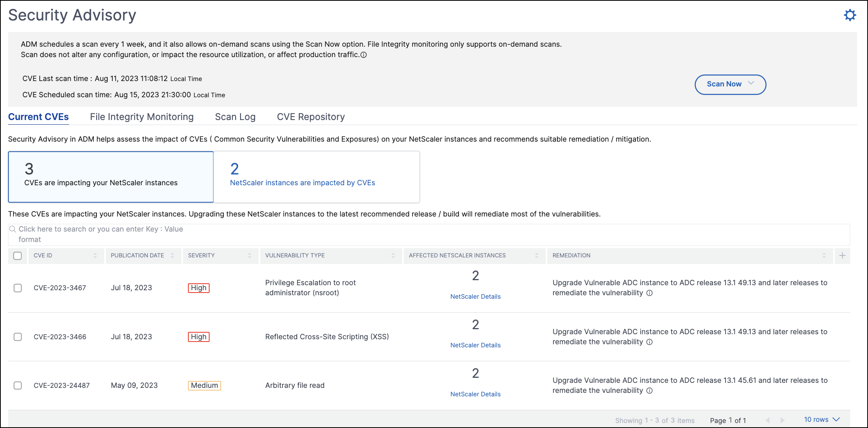Click the CVE-2023-3466 ID text
This screenshot has height=428, width=868.
60,337
